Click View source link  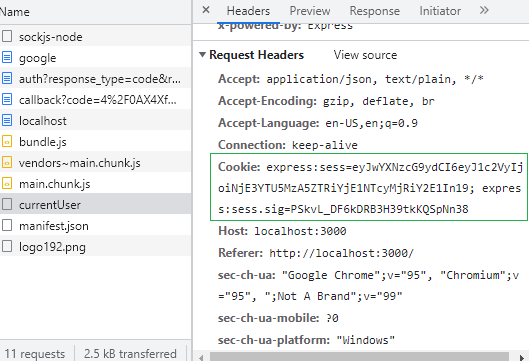[365, 55]
